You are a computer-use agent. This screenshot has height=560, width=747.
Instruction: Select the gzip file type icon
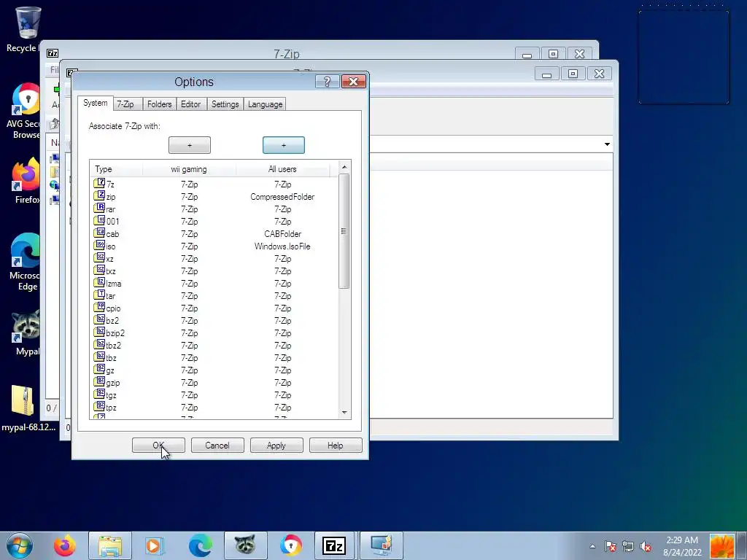[x=99, y=381]
